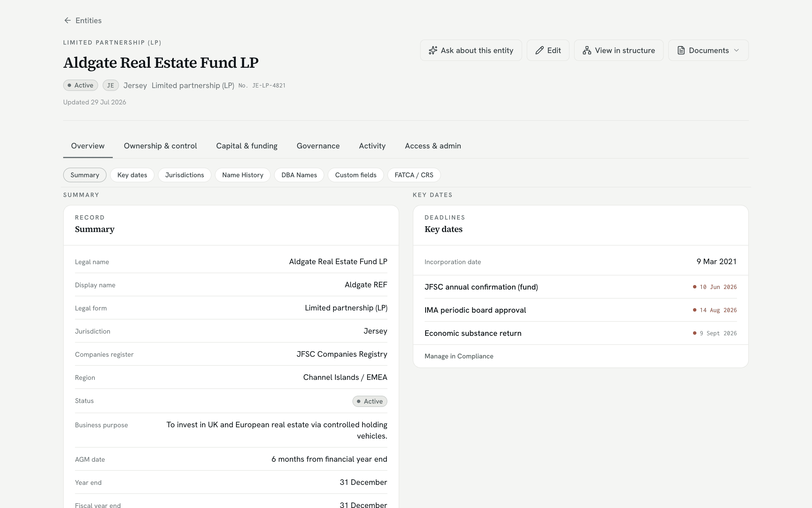Click the hierarchy icon in View in structure
Screen dimensions: 812x508
coord(587,51)
